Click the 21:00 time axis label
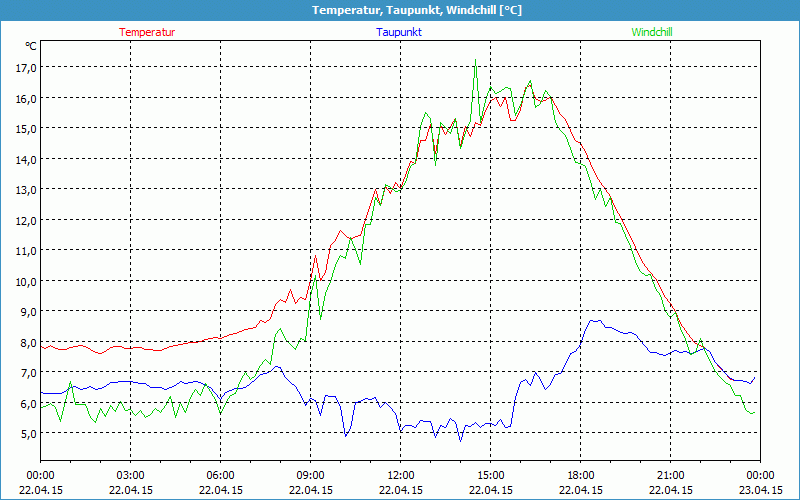Image resolution: width=800 pixels, height=500 pixels. [670, 475]
